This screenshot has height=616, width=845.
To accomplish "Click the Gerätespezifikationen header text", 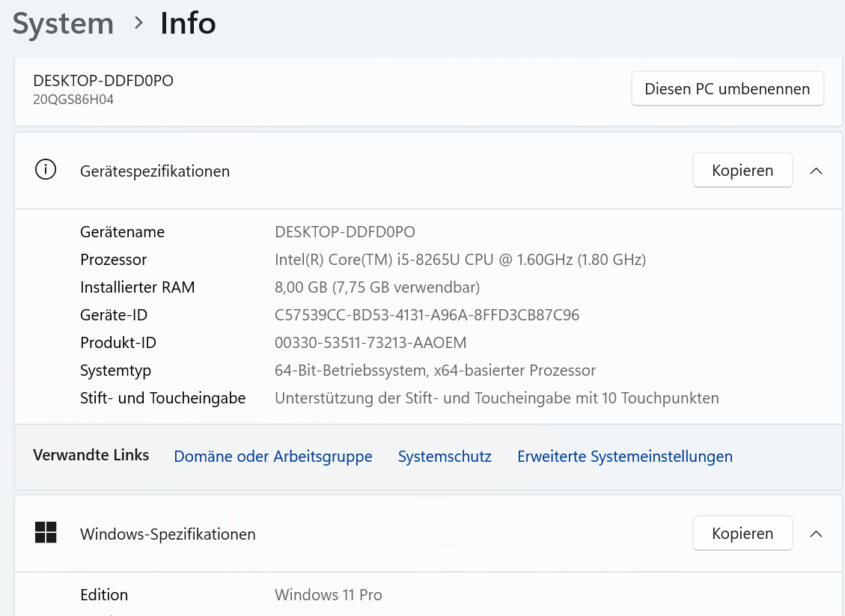I will (x=155, y=171).
